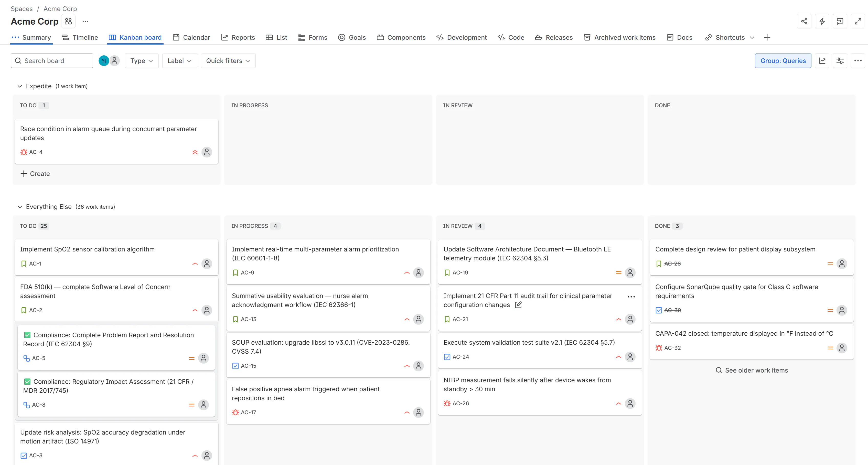Open the Label filter dropdown

(x=180, y=61)
